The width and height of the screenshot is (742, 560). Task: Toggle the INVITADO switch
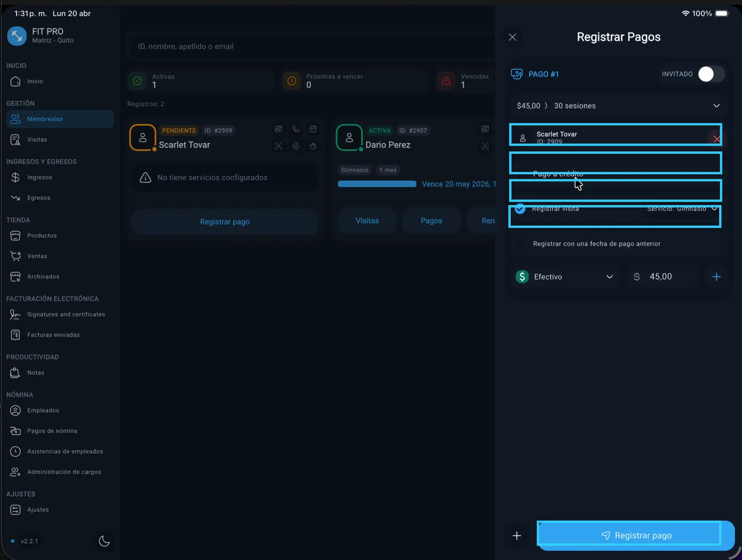point(711,74)
